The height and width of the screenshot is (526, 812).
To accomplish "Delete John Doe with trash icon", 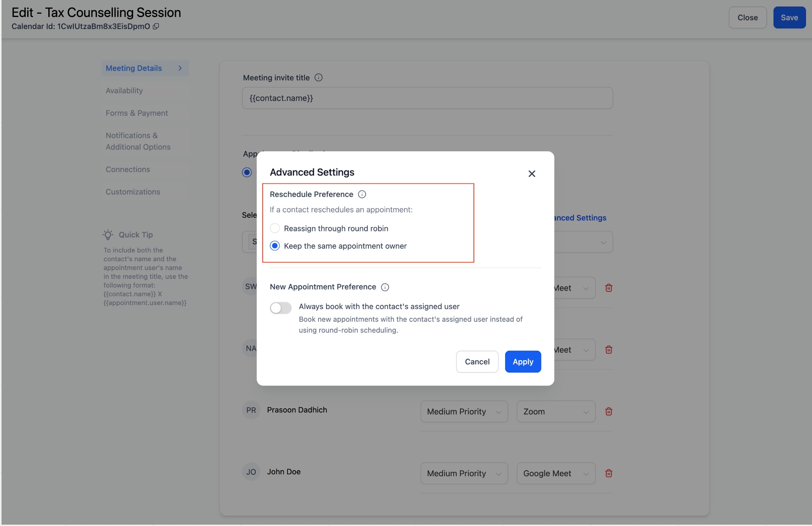I will (609, 474).
